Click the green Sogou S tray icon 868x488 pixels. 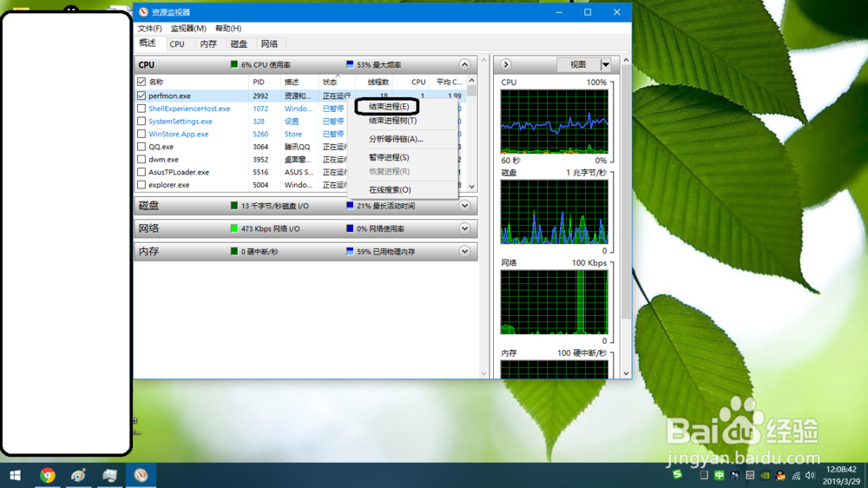677,475
